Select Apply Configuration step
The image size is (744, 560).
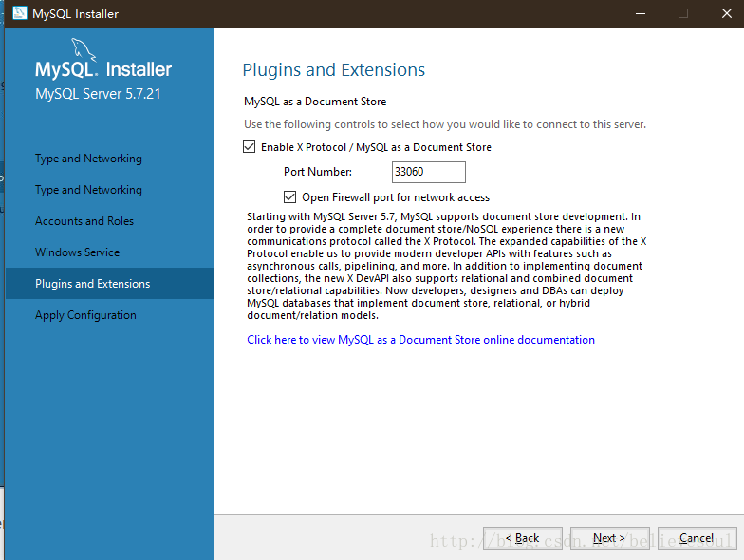(x=85, y=315)
